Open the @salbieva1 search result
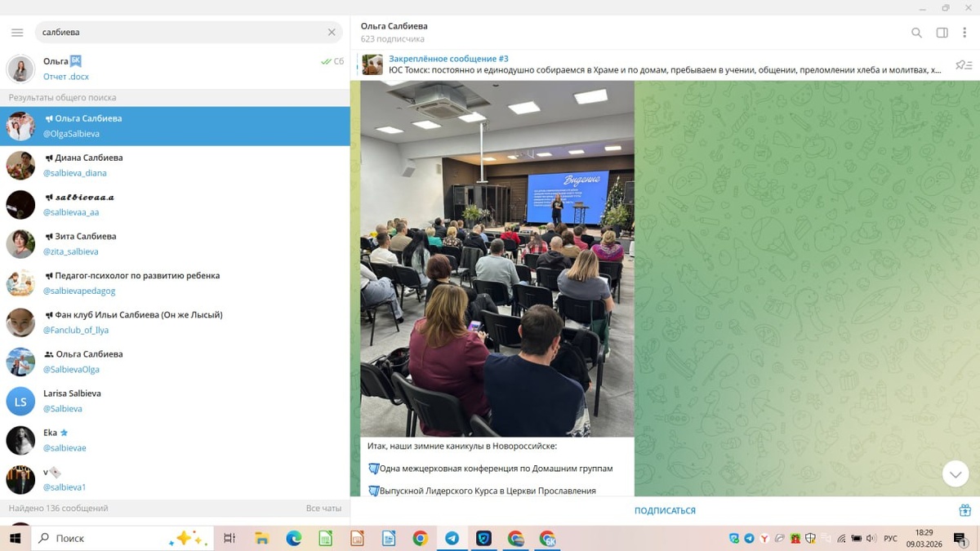The height and width of the screenshot is (551, 980). (x=175, y=479)
